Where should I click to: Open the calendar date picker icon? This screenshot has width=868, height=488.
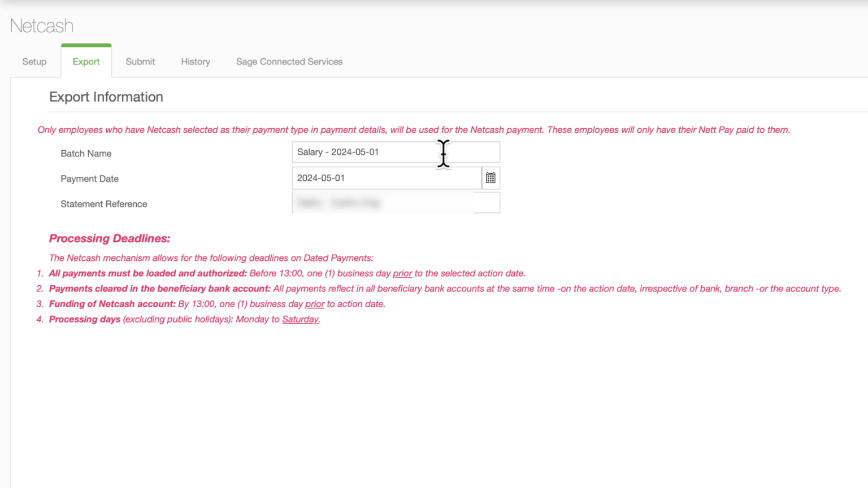pos(490,178)
